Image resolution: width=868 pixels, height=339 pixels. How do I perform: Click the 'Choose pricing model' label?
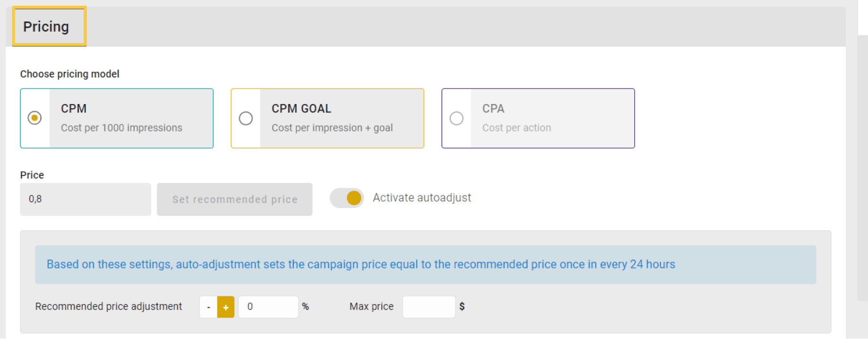click(x=69, y=74)
